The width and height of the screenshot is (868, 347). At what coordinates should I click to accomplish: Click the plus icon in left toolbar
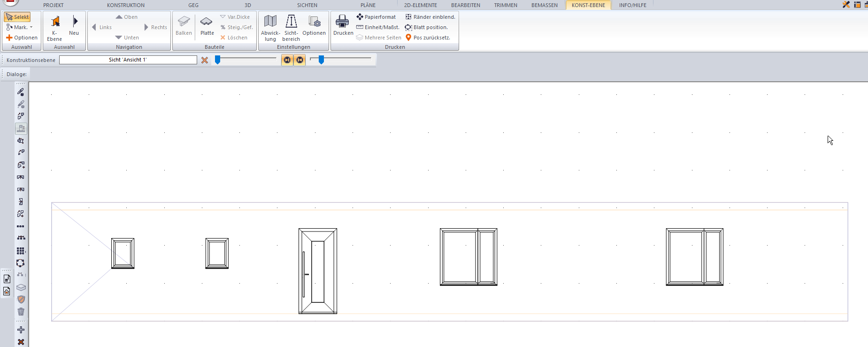[x=21, y=330]
